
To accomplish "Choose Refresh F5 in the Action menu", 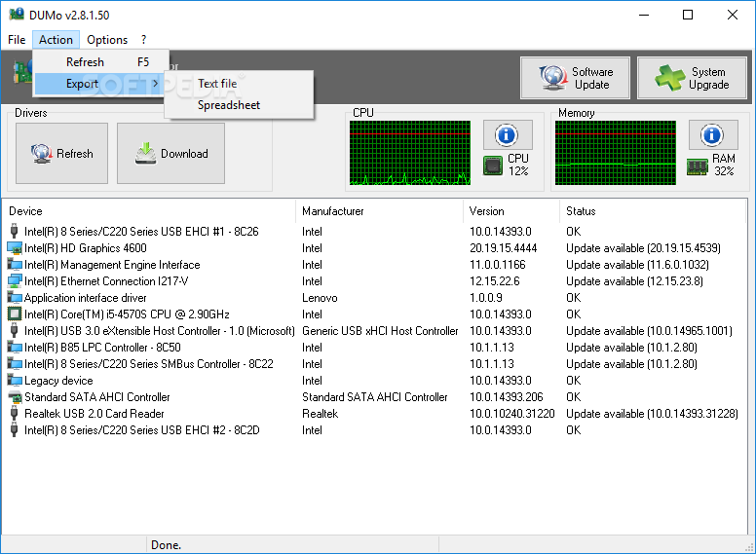I will [100, 62].
